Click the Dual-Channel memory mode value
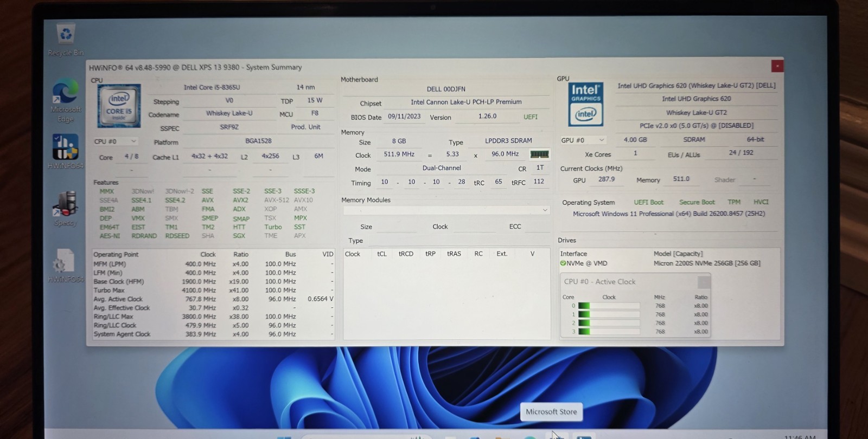 (442, 168)
